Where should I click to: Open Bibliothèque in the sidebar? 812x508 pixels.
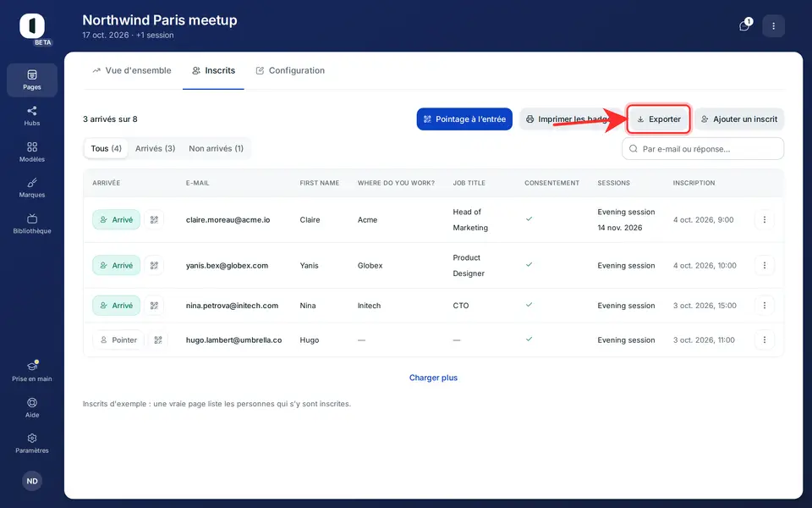(32, 224)
